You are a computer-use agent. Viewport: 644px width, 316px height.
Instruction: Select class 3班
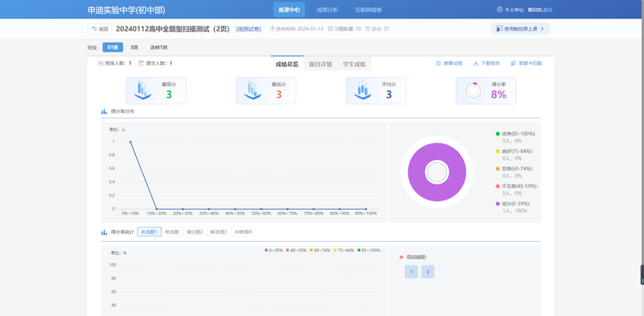[134, 48]
